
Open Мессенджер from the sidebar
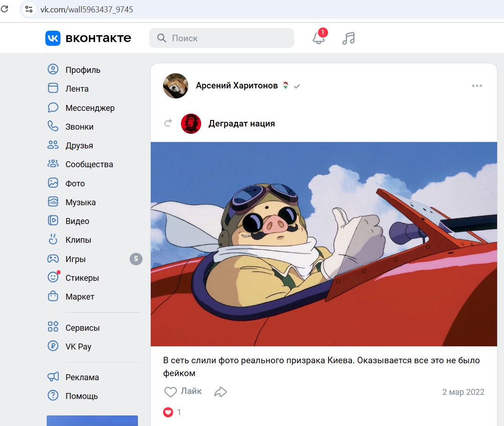(x=90, y=108)
